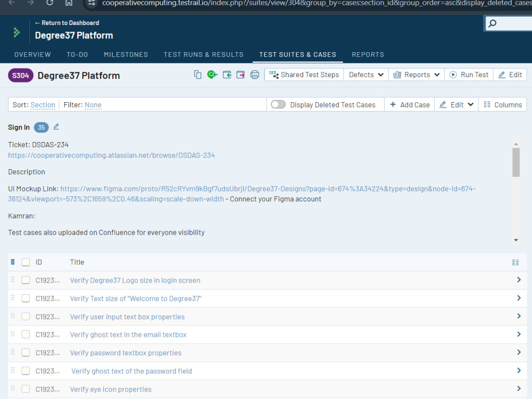Click the search magnifier icon
The width and height of the screenshot is (532, 399).
492,23
